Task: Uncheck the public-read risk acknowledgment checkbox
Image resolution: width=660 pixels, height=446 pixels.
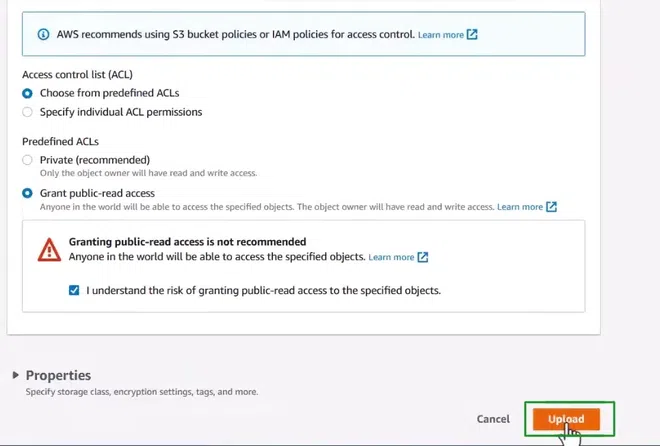Action: click(74, 291)
